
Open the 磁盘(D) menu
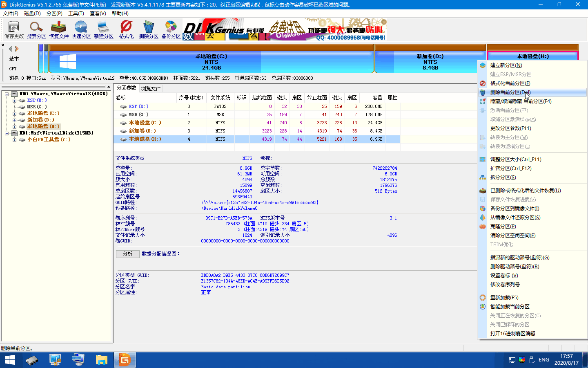click(x=33, y=13)
